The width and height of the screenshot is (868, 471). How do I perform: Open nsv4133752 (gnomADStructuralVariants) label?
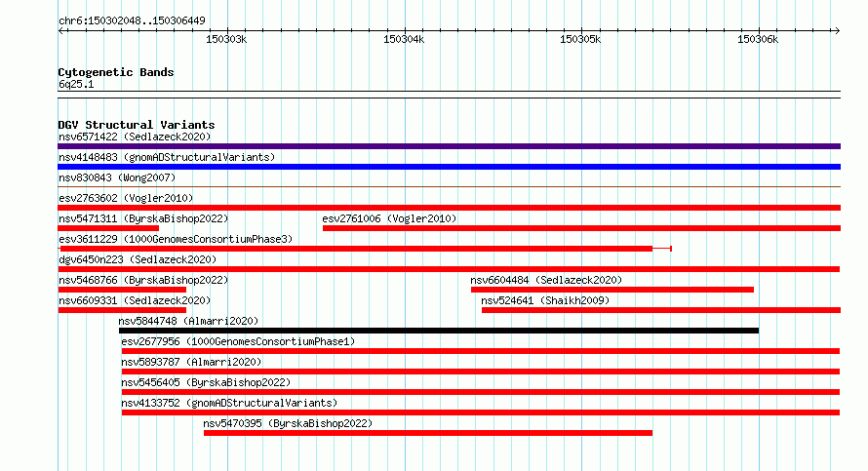tap(229, 403)
